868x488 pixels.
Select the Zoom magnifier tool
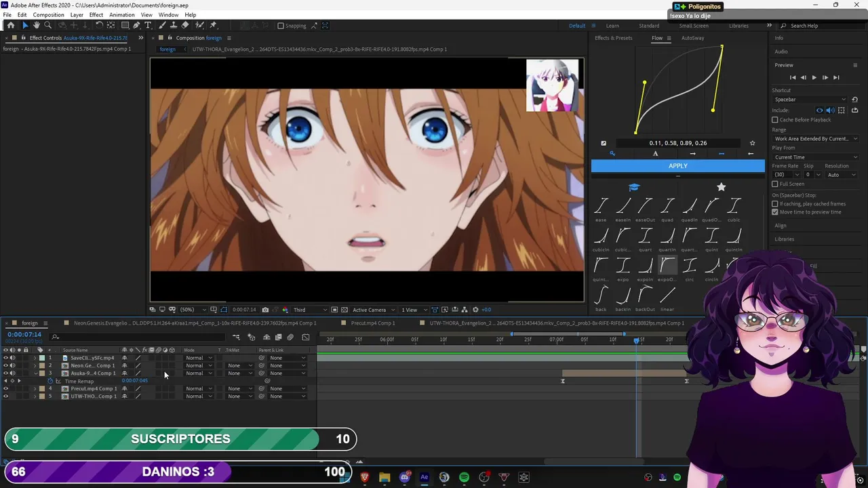point(47,25)
